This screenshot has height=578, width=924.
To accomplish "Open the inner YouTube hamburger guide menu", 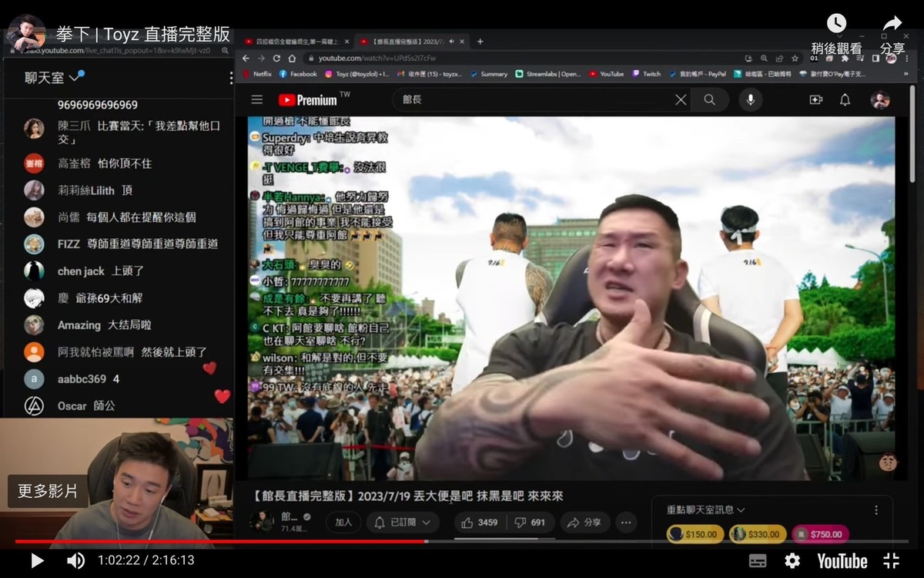I will 257,99.
